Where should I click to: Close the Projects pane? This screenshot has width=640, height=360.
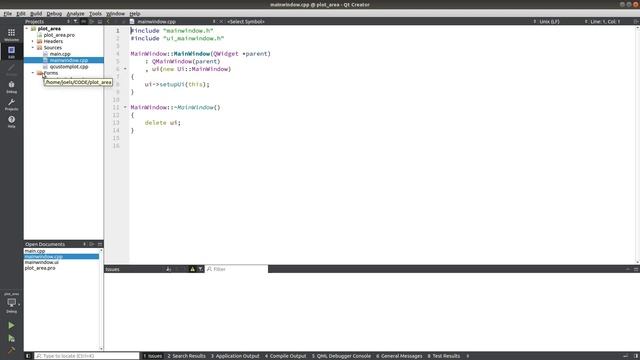point(100,21)
